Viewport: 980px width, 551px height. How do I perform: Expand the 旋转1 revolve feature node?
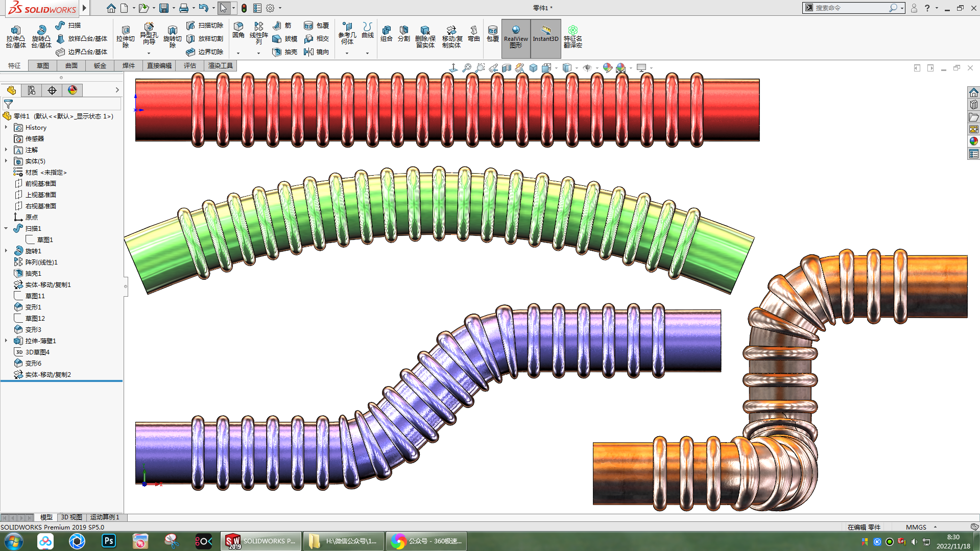pyautogui.click(x=6, y=251)
